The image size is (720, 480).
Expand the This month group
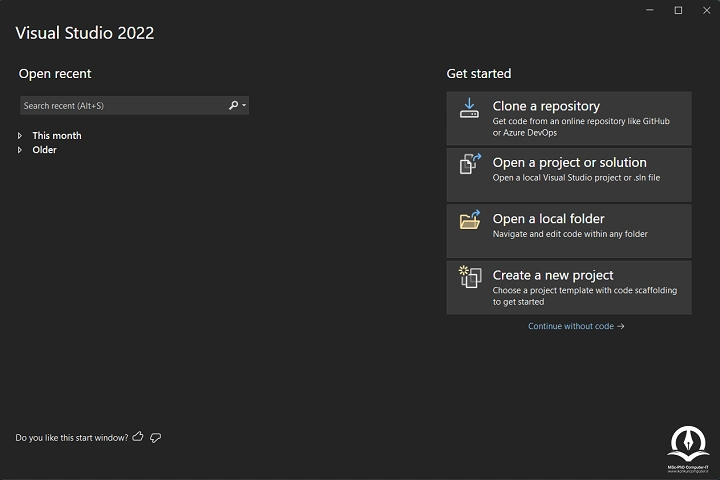click(20, 136)
